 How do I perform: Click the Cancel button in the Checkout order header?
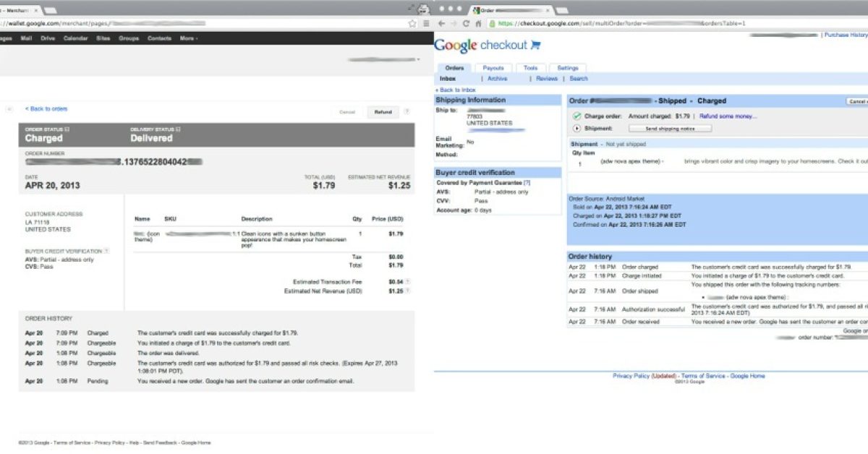(857, 102)
